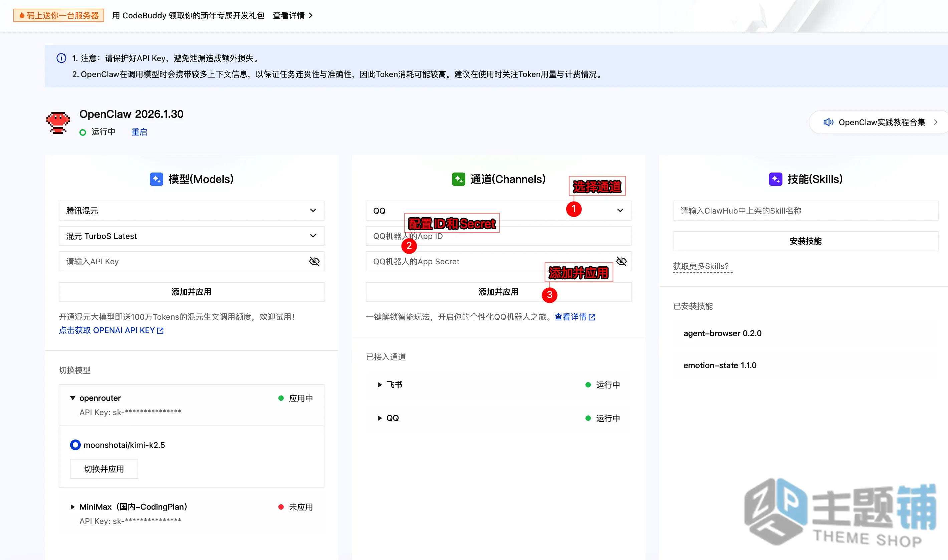Click the OpenClaw 2026.1.30 title
Screen dimensions: 948x560
click(x=131, y=114)
